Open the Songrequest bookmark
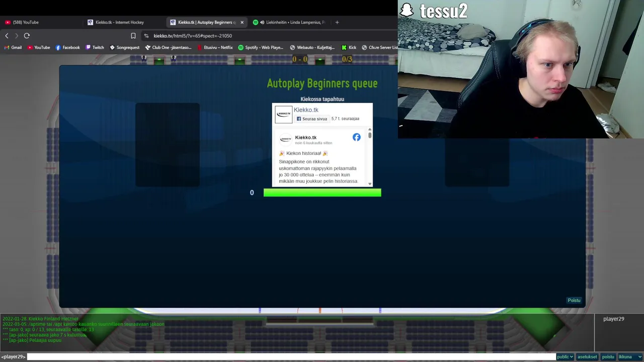The width and height of the screenshot is (644, 362). (124, 47)
